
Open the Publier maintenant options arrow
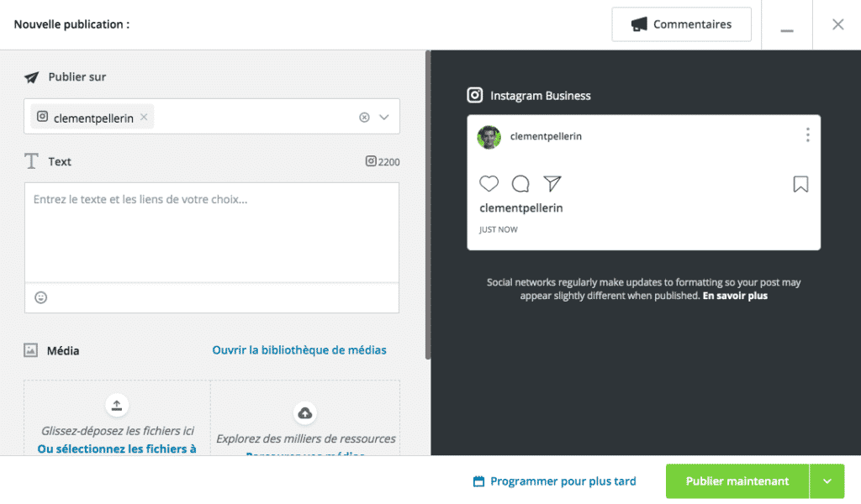(827, 481)
